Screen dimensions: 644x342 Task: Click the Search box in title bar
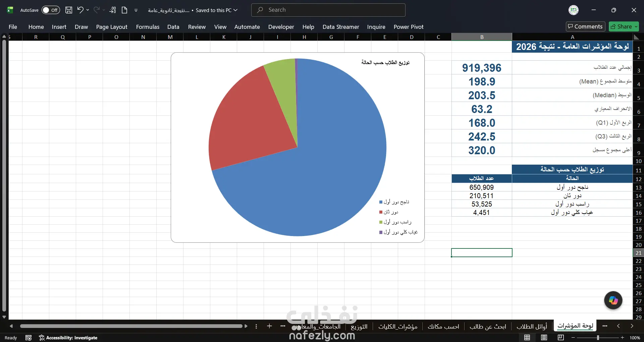tap(328, 10)
